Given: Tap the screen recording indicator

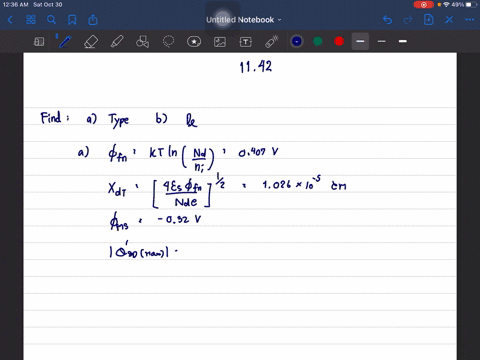Looking at the screenshot, I should click(x=424, y=5).
